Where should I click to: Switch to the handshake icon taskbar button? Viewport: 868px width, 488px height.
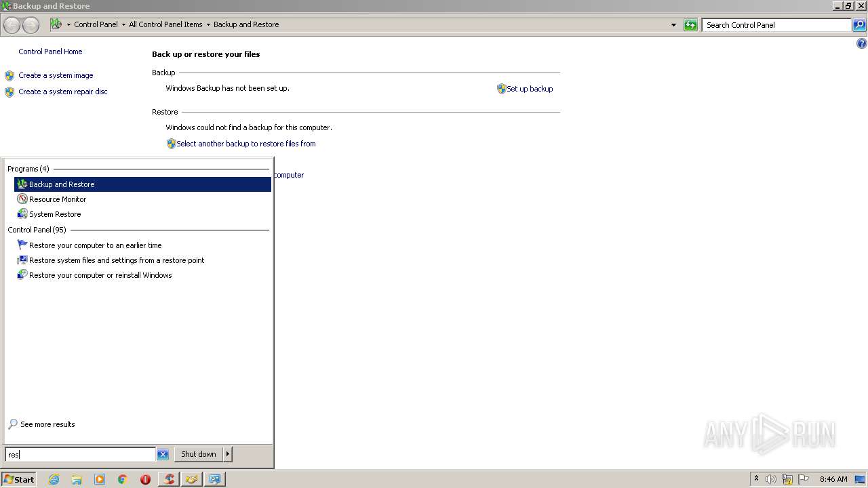(x=192, y=479)
